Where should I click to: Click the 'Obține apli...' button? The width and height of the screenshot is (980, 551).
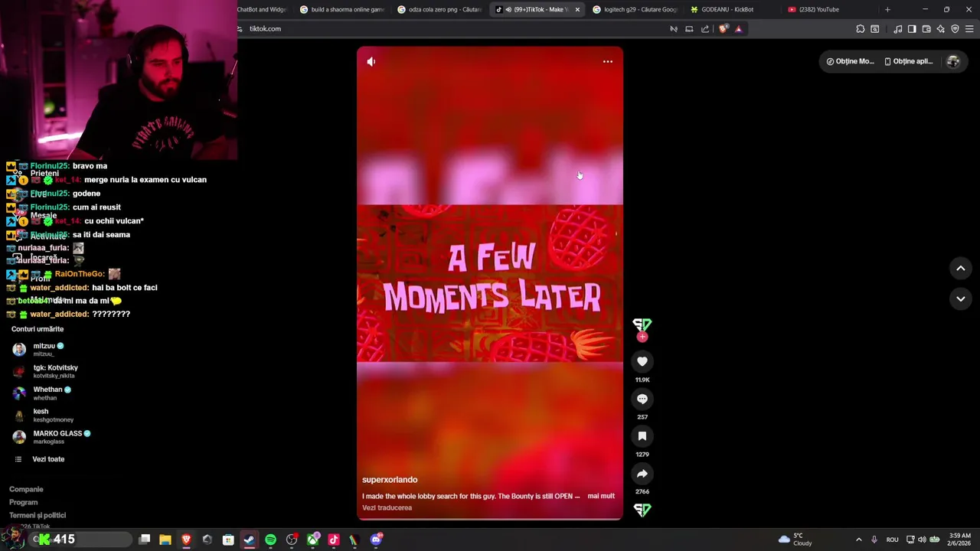pos(909,61)
